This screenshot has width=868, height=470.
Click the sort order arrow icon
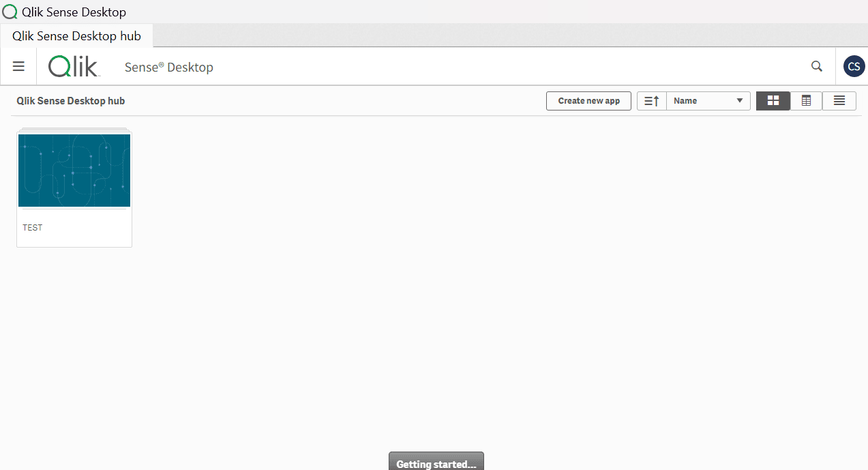651,100
